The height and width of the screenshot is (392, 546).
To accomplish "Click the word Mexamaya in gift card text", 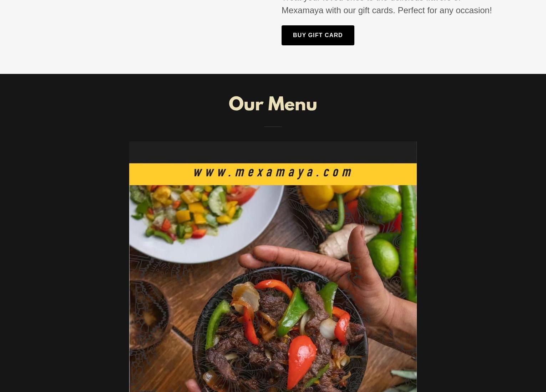I will point(302,10).
